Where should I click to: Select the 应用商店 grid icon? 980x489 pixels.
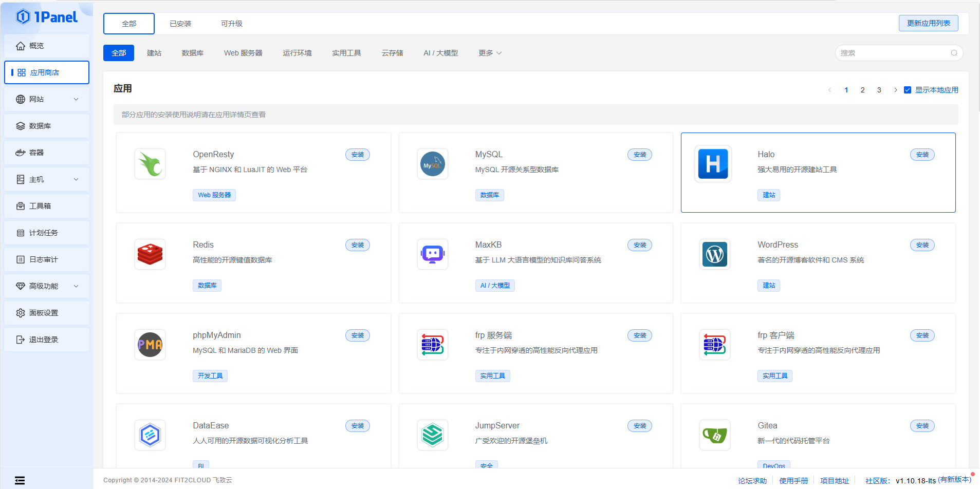pyautogui.click(x=22, y=72)
